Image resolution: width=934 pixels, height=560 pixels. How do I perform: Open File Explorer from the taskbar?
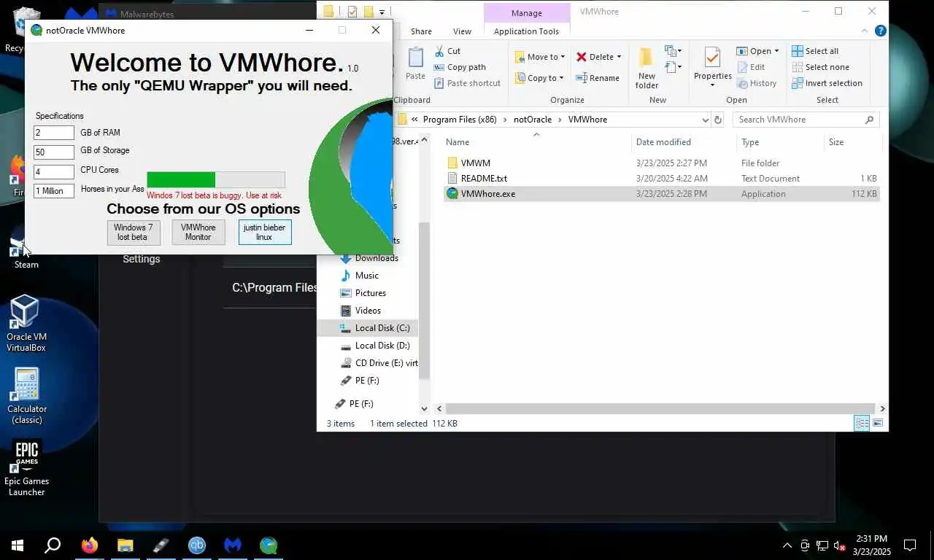point(126,545)
